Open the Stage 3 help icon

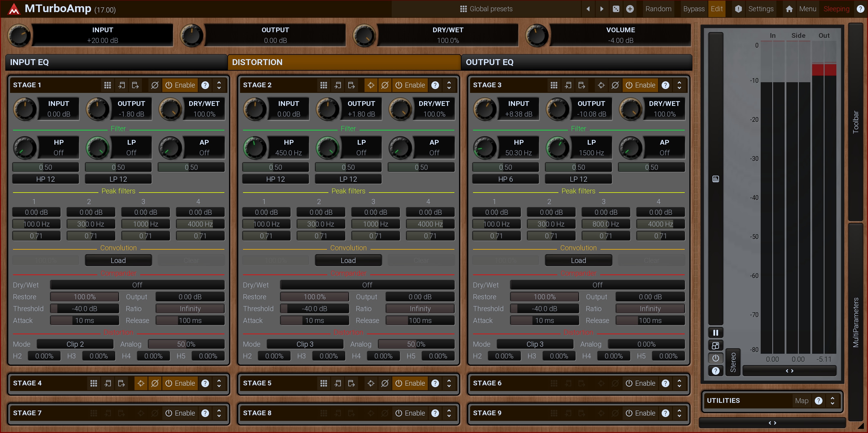click(x=665, y=85)
